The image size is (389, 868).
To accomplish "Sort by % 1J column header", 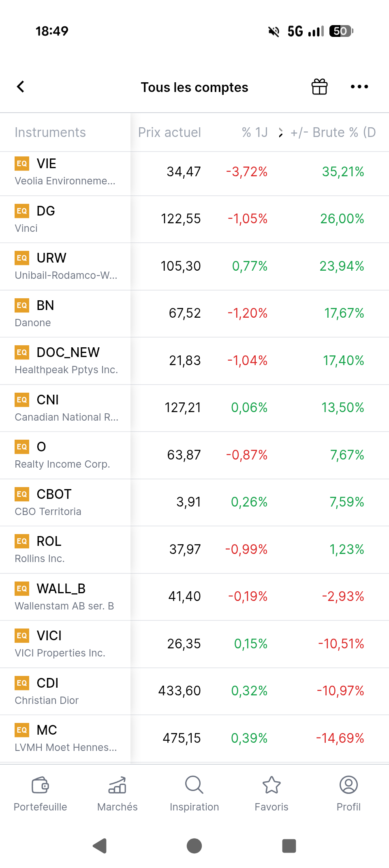I will (x=255, y=133).
